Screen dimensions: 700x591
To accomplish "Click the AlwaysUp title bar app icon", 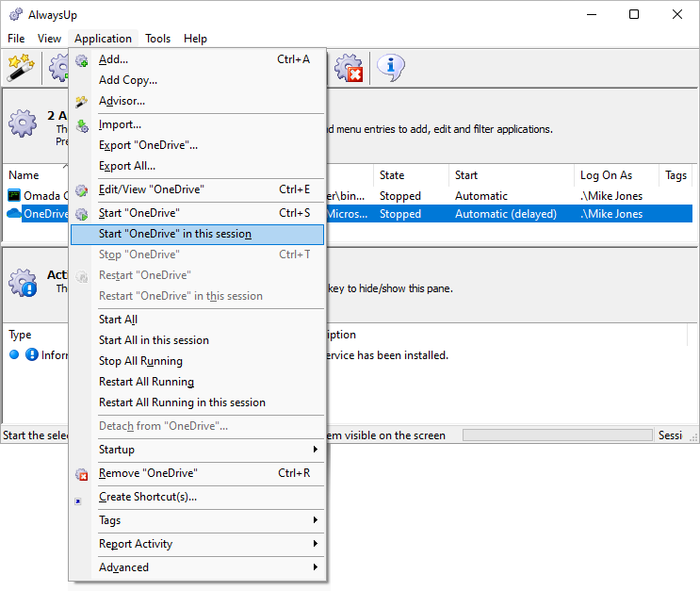I will tap(16, 14).
